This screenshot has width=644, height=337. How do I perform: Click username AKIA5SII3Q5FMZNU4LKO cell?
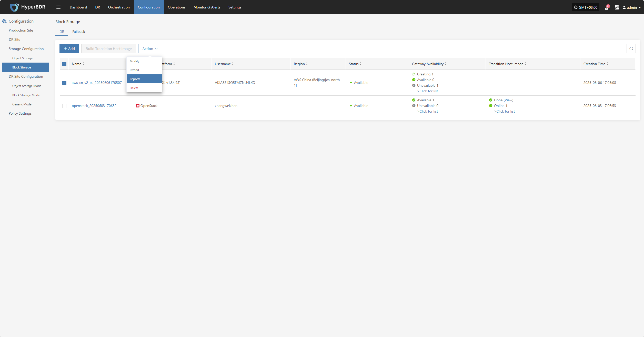pos(235,83)
